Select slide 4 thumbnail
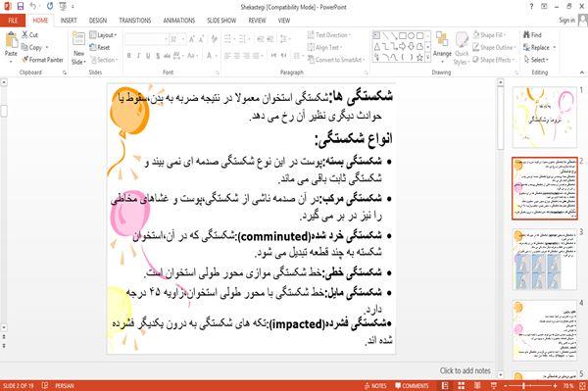This screenshot has width=588, height=391. pos(545,330)
